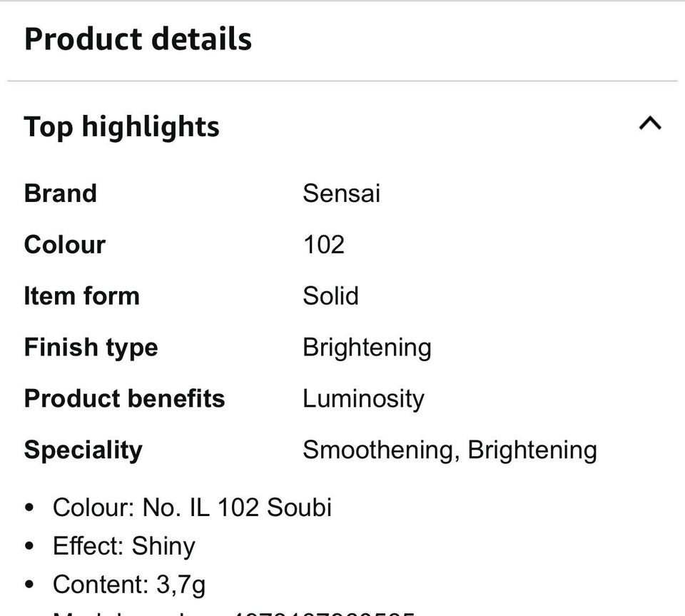Viewport: 685px width, 616px height.
Task: Click the Luminosity benefit value
Action: coord(363,399)
